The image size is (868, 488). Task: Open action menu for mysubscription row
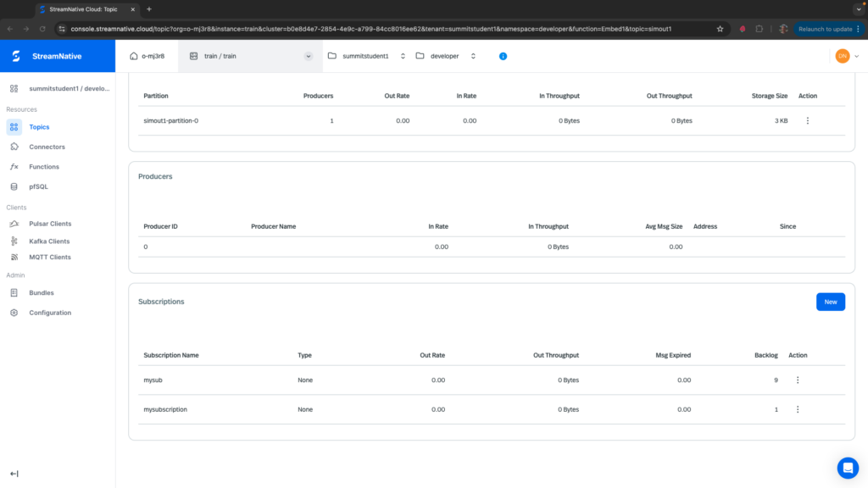point(798,409)
